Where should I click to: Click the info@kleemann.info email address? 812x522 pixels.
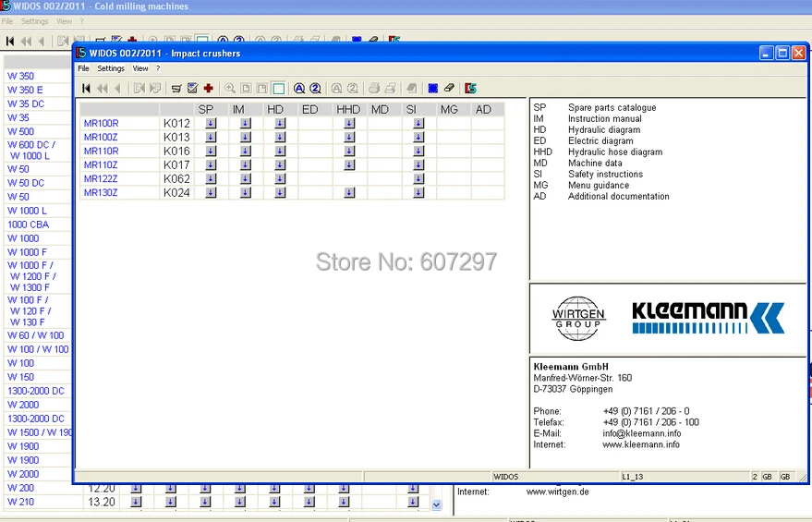click(x=642, y=433)
